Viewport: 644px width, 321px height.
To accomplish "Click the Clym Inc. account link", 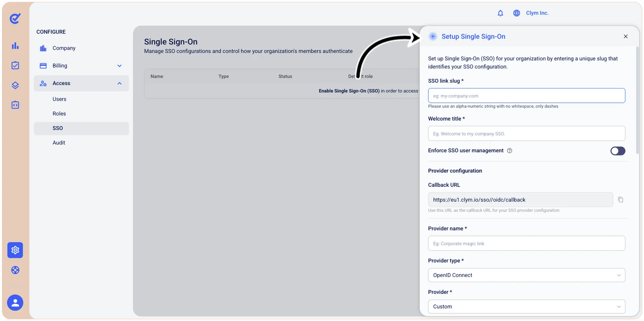I will 537,13.
